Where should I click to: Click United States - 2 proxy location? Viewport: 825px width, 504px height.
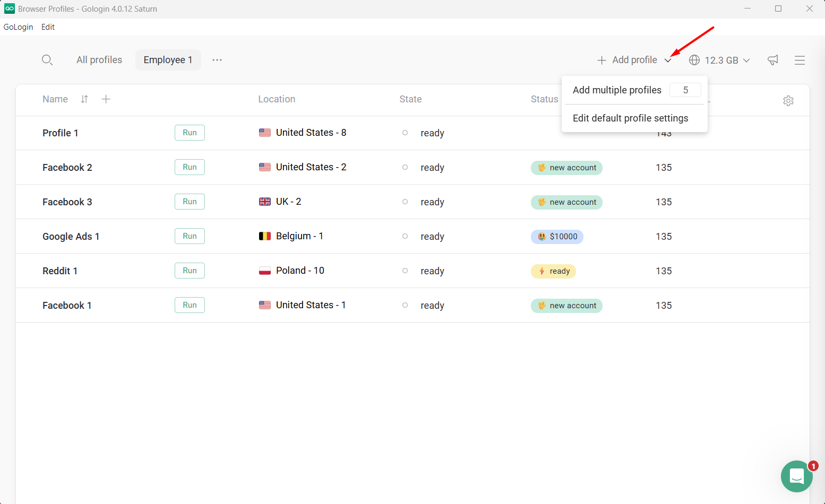[311, 167]
